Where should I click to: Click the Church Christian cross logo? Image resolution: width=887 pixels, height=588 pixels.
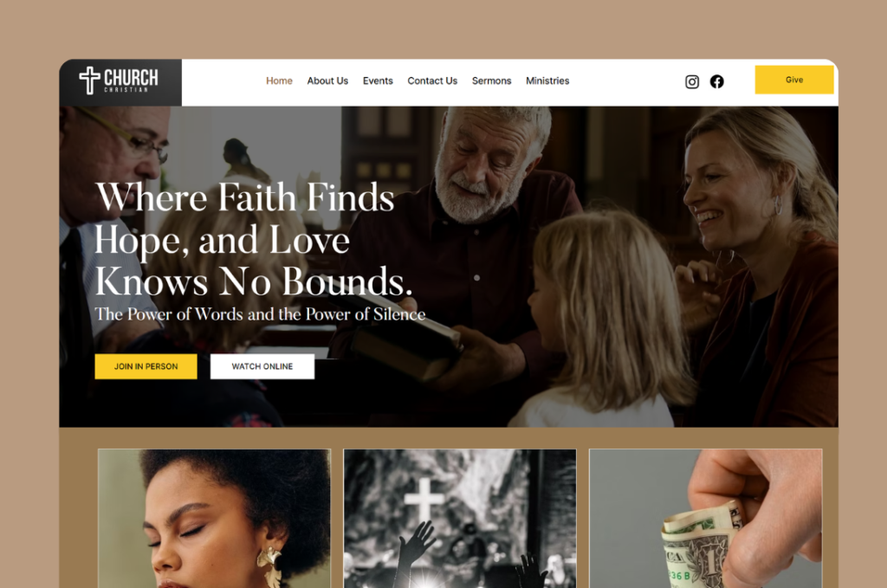[x=89, y=81]
